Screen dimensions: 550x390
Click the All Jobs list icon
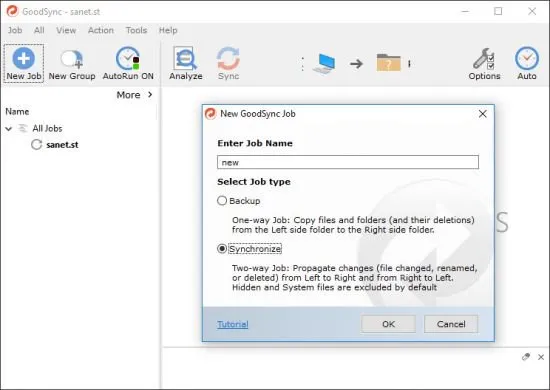point(23,128)
